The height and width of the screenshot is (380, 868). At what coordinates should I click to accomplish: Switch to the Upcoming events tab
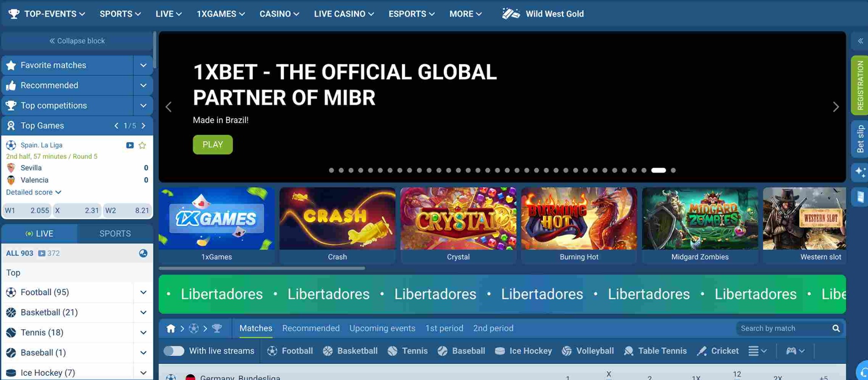(382, 328)
